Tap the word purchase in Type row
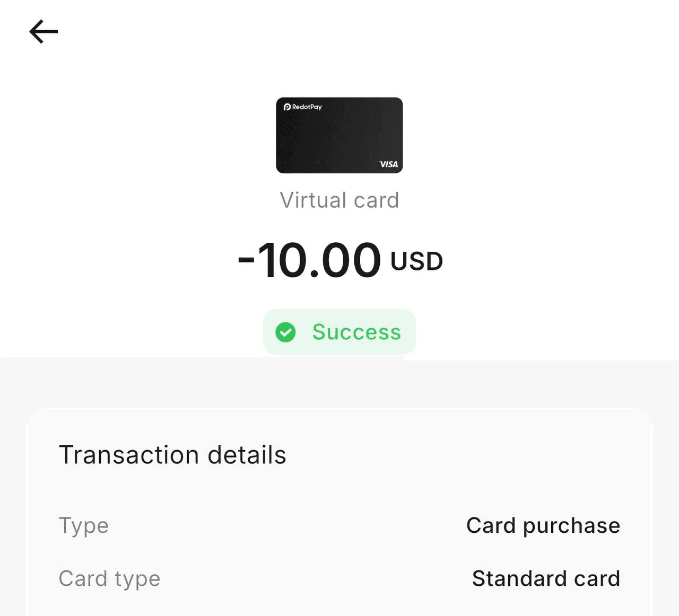 tap(571, 526)
